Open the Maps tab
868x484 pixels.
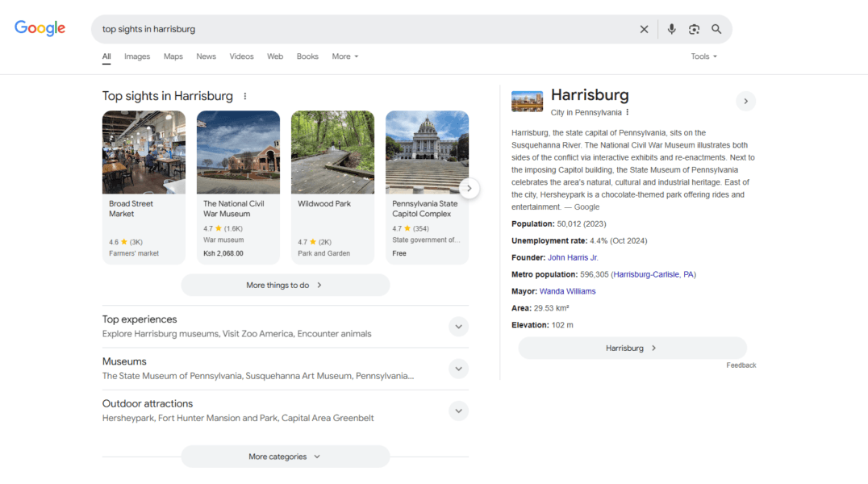pos(172,56)
